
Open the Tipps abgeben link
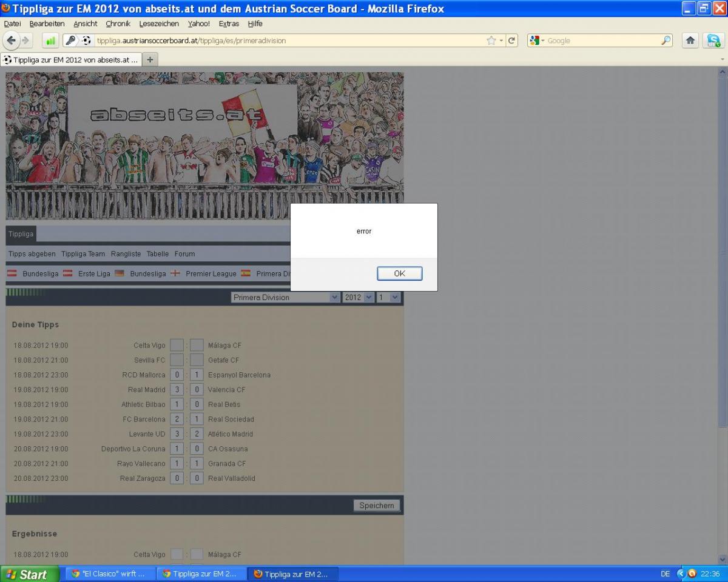[32, 254]
